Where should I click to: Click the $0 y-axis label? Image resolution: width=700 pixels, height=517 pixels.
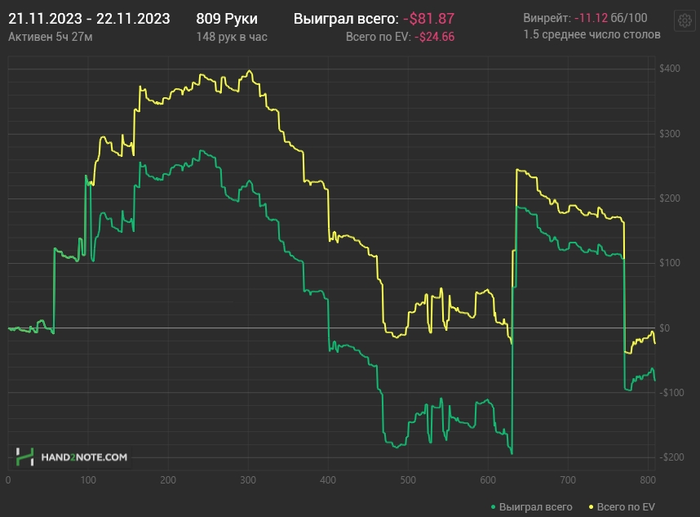point(677,328)
